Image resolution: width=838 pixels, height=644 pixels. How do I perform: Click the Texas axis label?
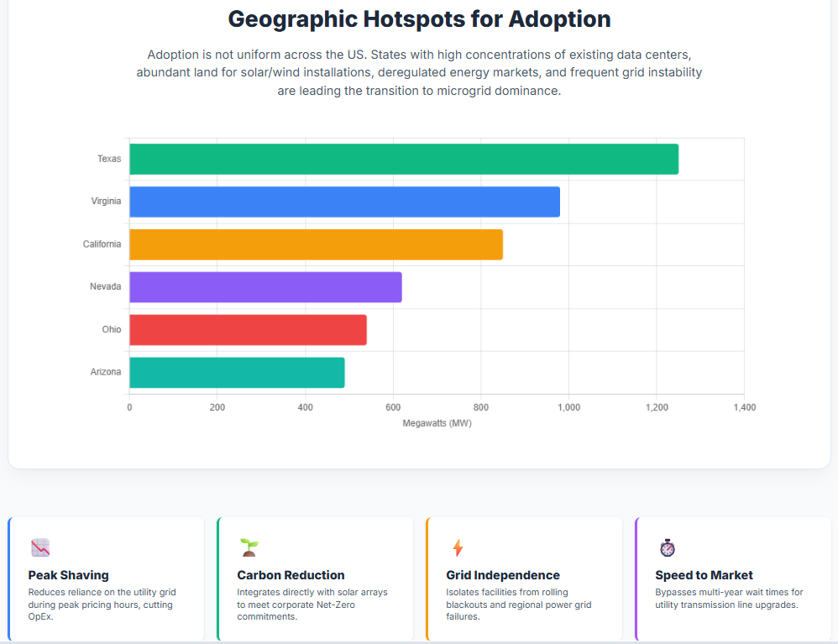[x=109, y=159]
